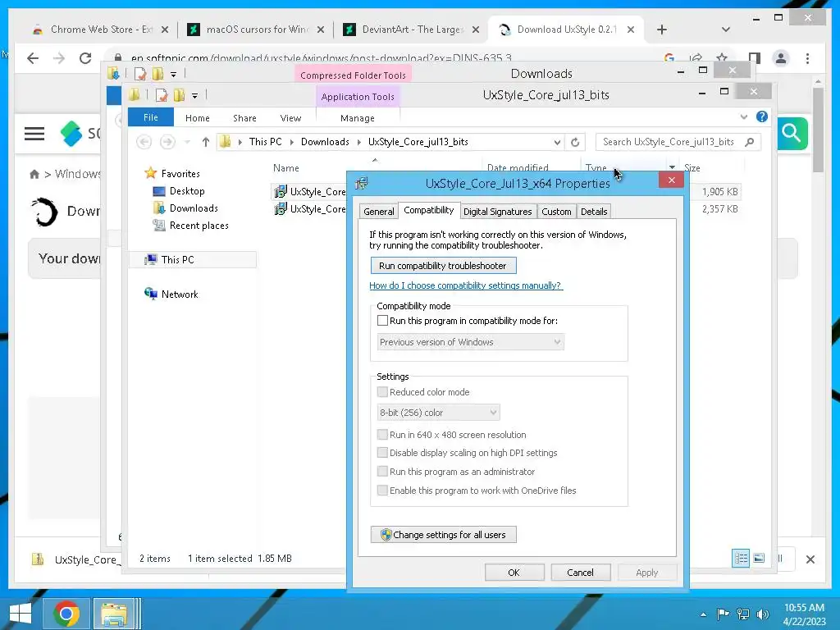Open Chrome tab search chevron
Screen dimensions: 840x630
pyautogui.click(x=725, y=30)
